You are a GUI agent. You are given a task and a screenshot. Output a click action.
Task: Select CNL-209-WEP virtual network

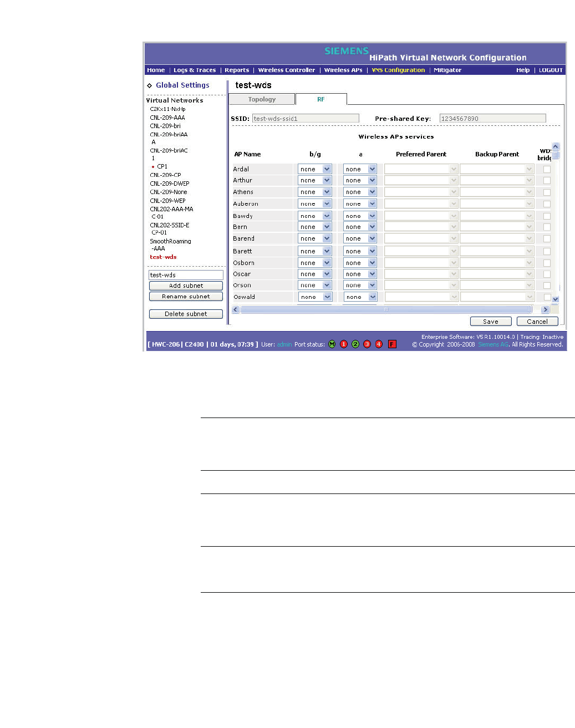(167, 201)
